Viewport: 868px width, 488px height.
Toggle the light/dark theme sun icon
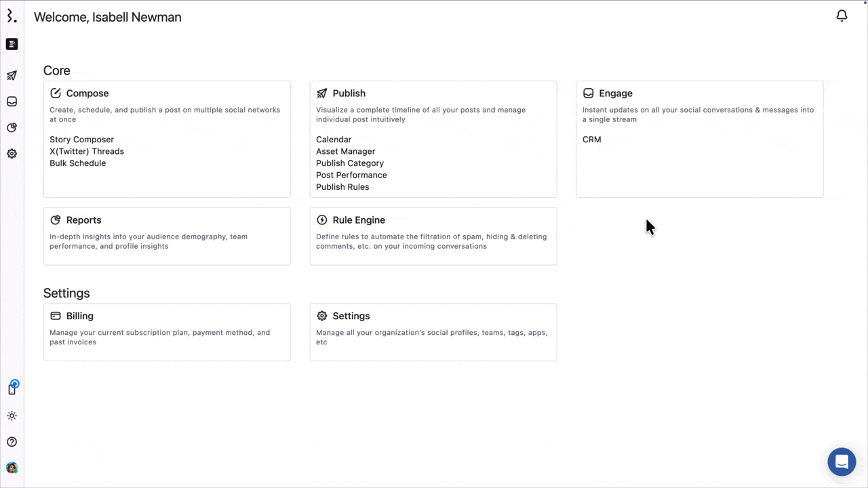pyautogui.click(x=12, y=416)
